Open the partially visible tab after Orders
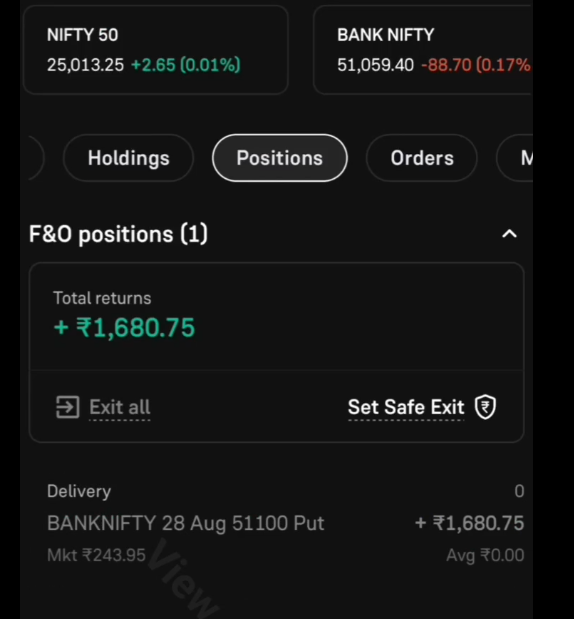The image size is (574, 619). [515, 158]
